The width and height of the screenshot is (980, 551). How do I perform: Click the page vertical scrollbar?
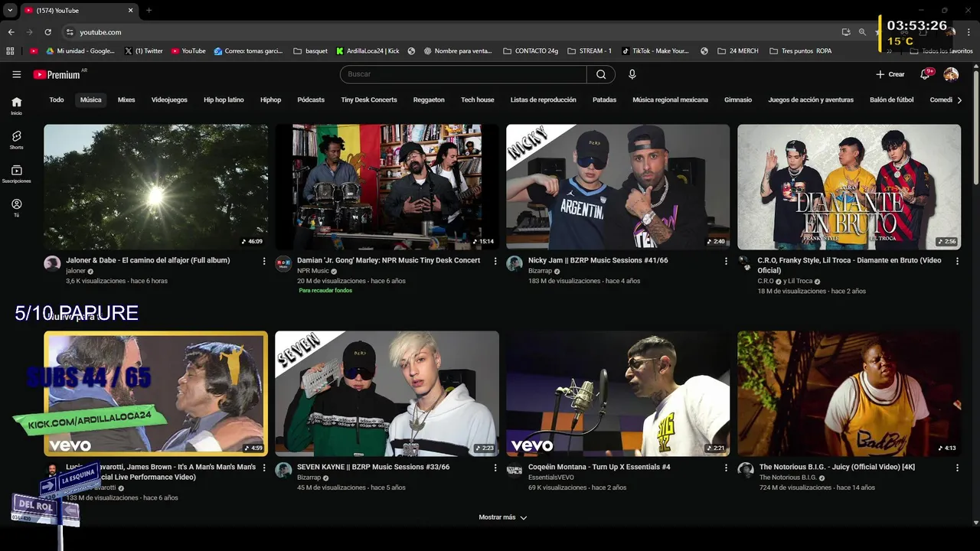[x=975, y=126]
